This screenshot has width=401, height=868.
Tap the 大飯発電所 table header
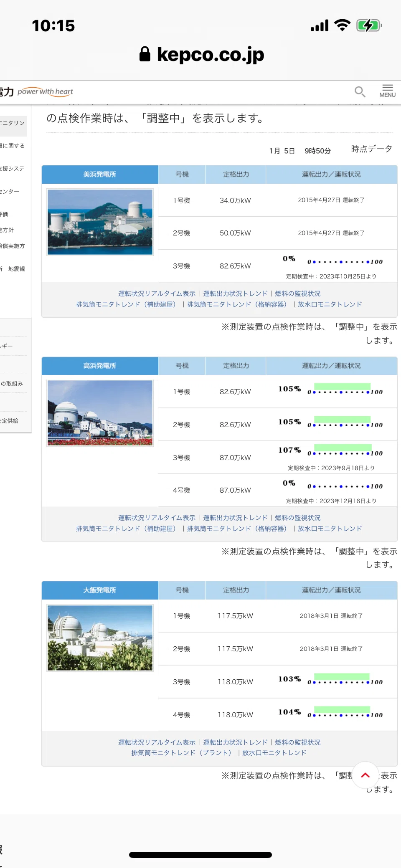(100, 590)
